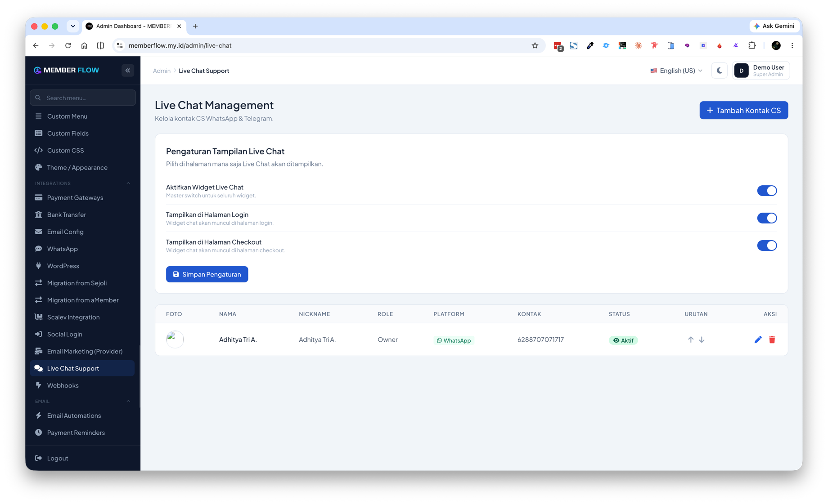Click contact number 6288707071717
Image resolution: width=828 pixels, height=504 pixels.
[x=540, y=339]
